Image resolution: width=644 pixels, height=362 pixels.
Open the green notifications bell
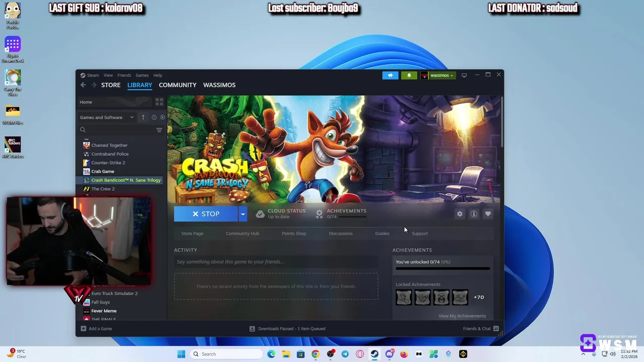[x=409, y=75]
